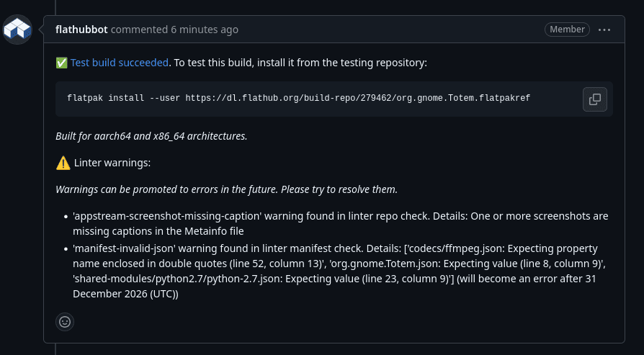This screenshot has height=355, width=644.
Task: Click the "Warnings can be promoted to errors" note
Action: [226, 189]
